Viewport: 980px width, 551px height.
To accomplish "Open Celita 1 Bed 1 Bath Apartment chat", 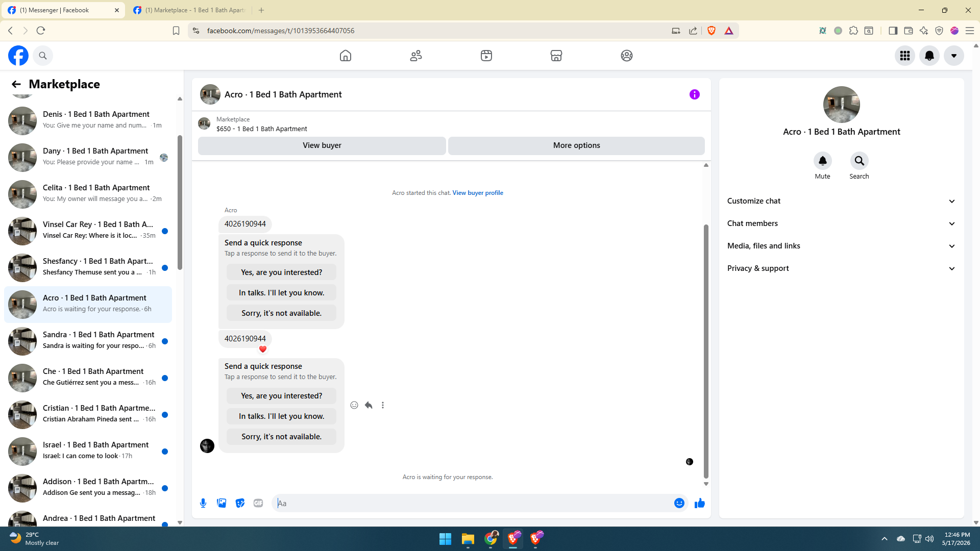I will click(88, 194).
